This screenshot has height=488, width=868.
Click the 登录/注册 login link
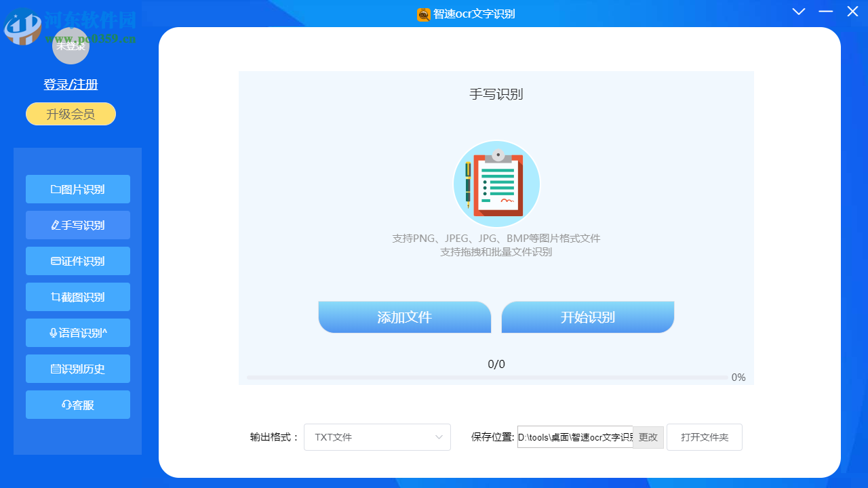click(x=71, y=84)
